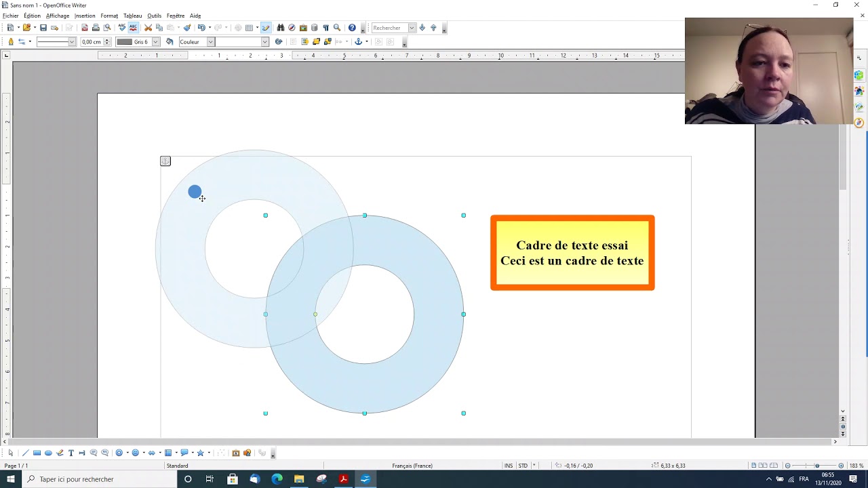
Task: Click the Print icon in the toolbar
Action: (96, 28)
